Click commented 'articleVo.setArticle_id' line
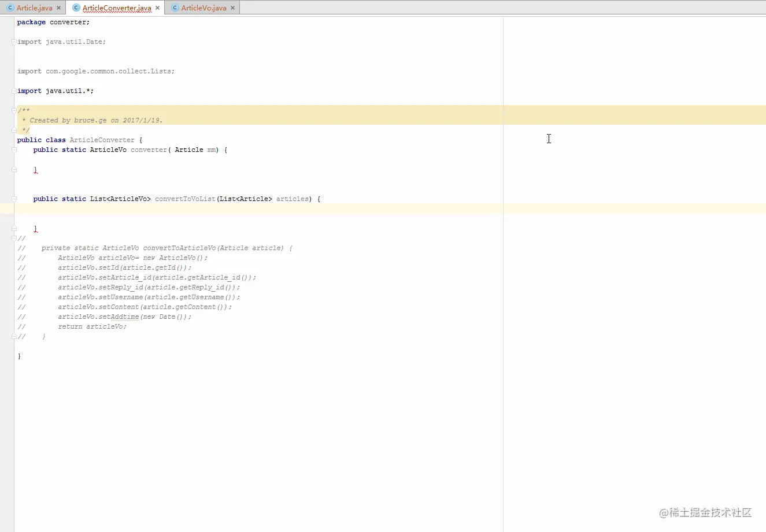The height and width of the screenshot is (532, 766). pos(157,277)
